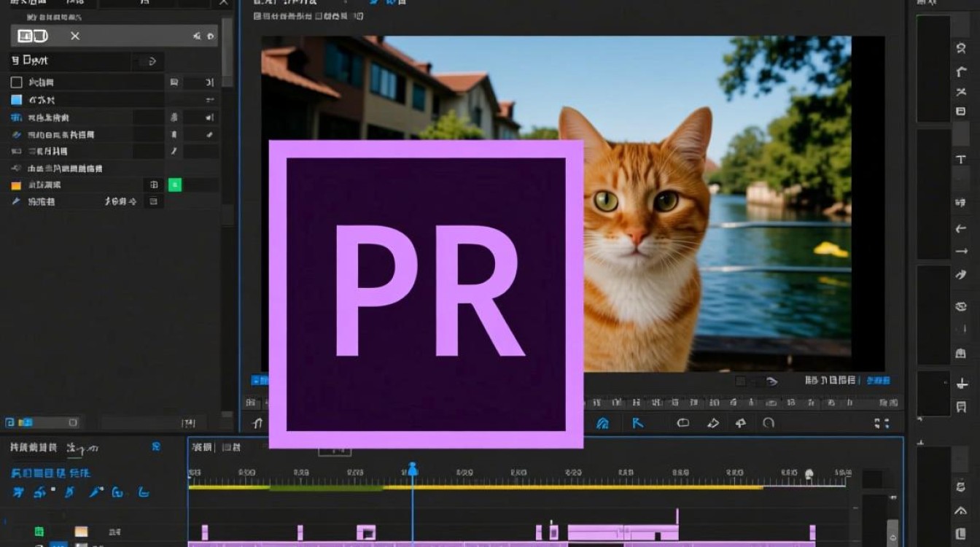Click the arc icon in the preview toolbar
This screenshot has height=547, width=980.
[769, 423]
